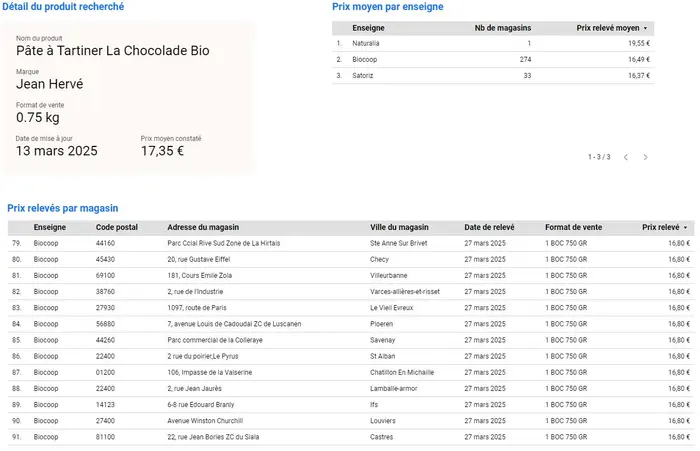The width and height of the screenshot is (700, 451).
Task: Click address Parc commercial de la Colleraye
Action: [x=215, y=340]
